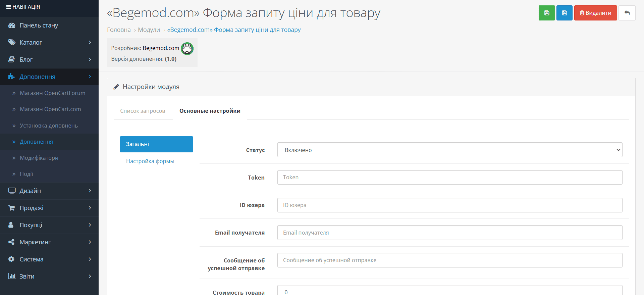Toggle the НАВІГАЦІЯ hamburger menu icon

click(x=9, y=7)
